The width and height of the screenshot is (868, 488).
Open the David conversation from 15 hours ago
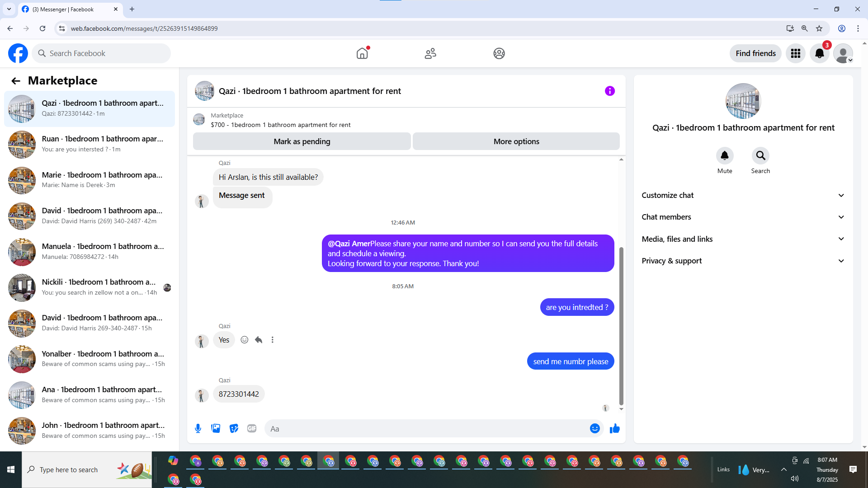click(x=90, y=324)
